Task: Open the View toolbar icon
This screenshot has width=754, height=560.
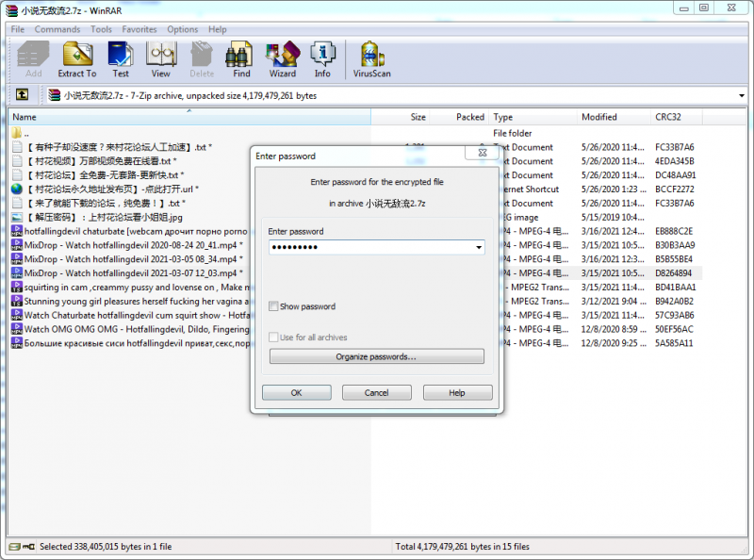Action: [161, 58]
